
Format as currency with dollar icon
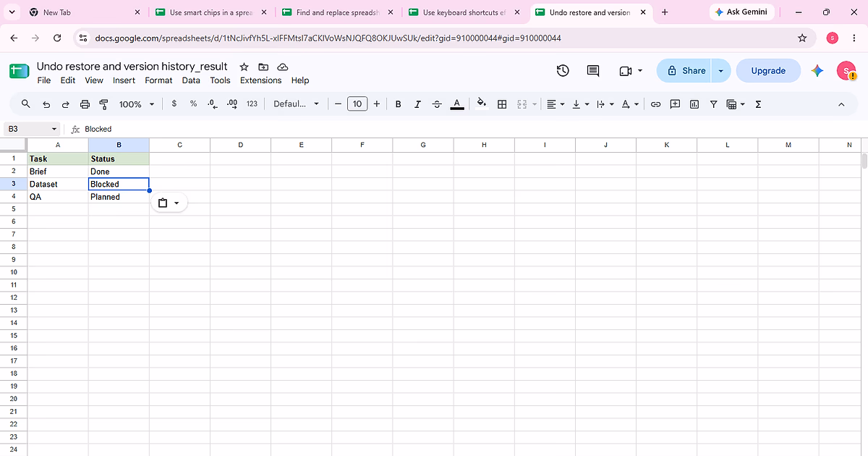(x=174, y=104)
